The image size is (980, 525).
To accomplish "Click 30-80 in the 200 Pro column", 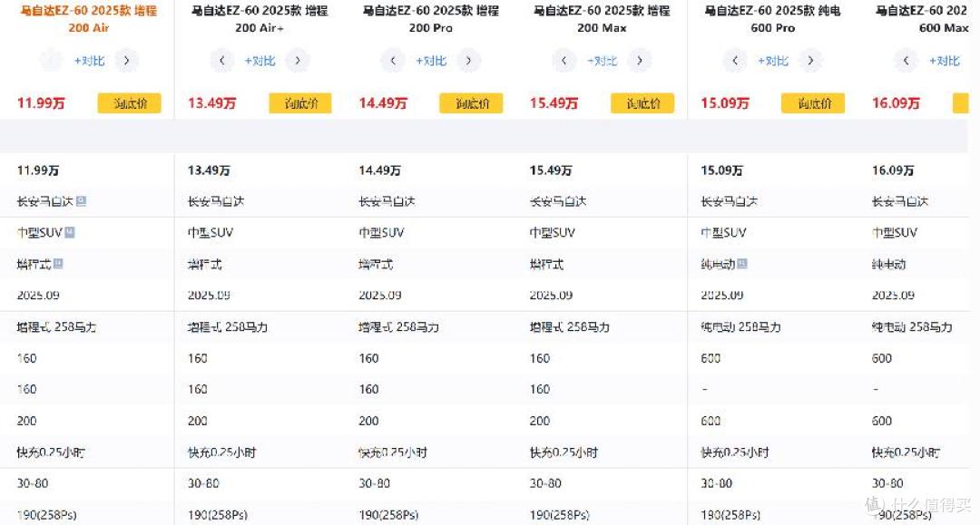I will (375, 483).
